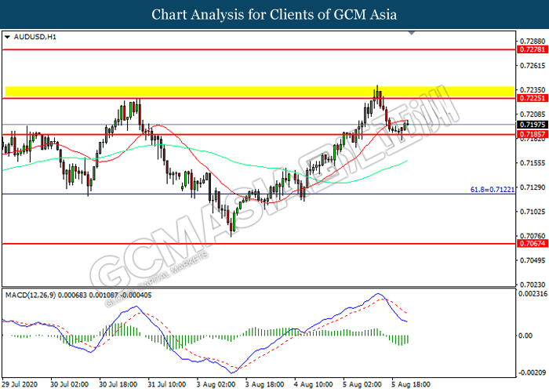The width and height of the screenshot is (549, 392).
Task: Click the 0.72085 price scale value
Action: [x=533, y=114]
